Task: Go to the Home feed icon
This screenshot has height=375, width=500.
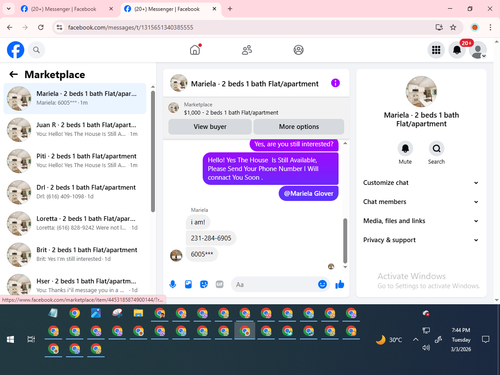Action: [195, 50]
